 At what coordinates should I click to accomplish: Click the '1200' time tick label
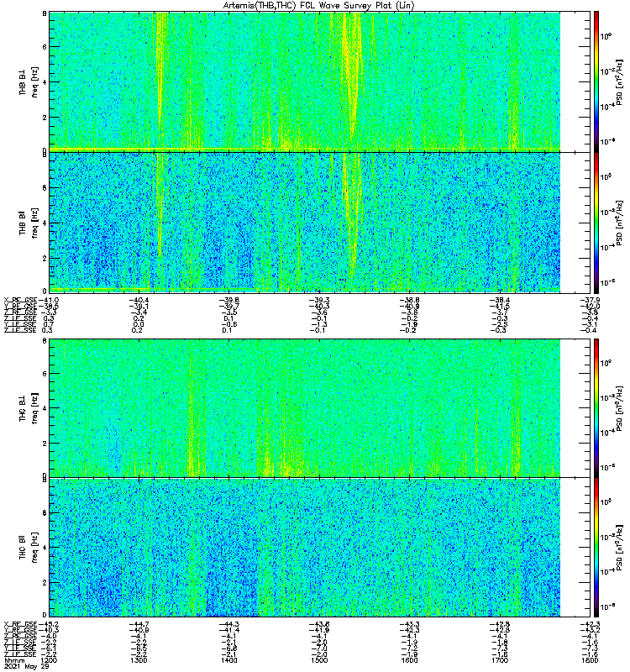pyautogui.click(x=49, y=660)
